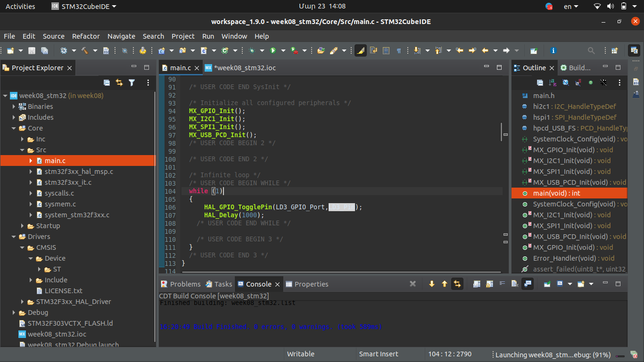
Task: Start debugging with the bug icon
Action: pyautogui.click(x=252, y=50)
